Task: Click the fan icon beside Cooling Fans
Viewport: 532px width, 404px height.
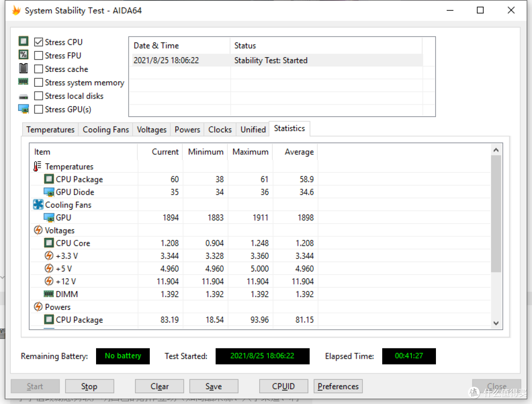Action: tap(38, 204)
